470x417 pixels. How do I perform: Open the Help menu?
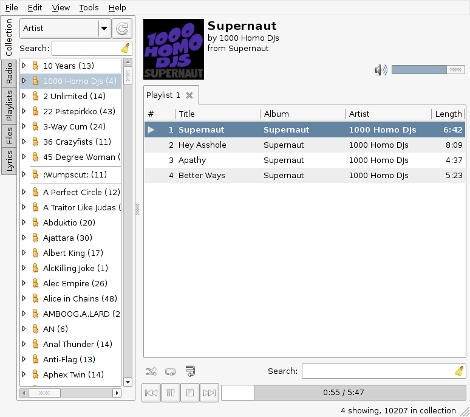click(x=117, y=7)
